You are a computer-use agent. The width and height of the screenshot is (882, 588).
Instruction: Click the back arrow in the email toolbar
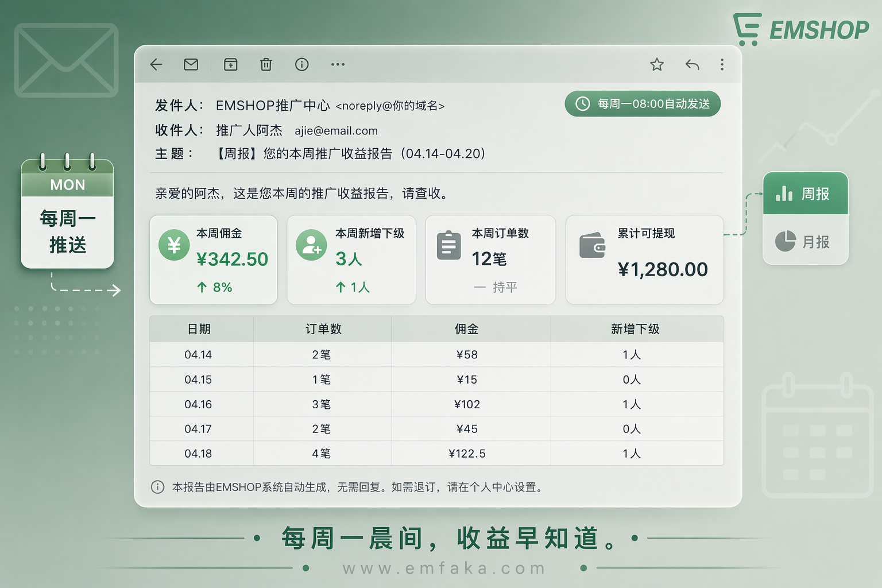pyautogui.click(x=156, y=64)
